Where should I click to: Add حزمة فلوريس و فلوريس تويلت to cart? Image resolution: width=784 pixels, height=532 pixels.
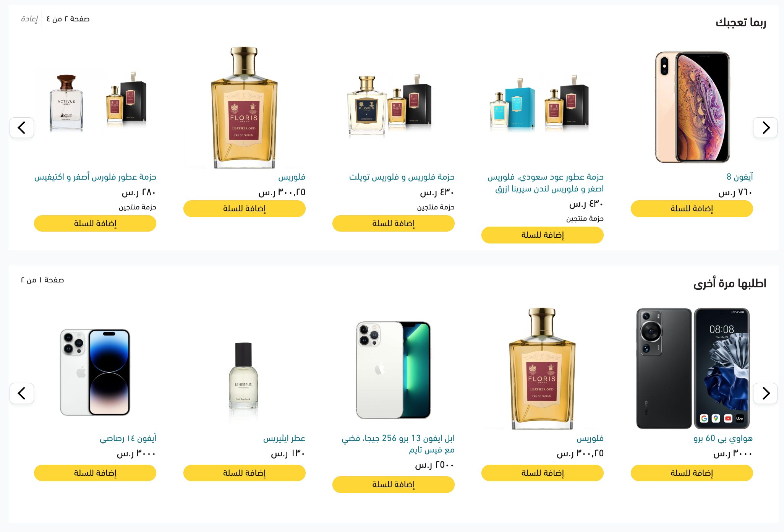(393, 224)
